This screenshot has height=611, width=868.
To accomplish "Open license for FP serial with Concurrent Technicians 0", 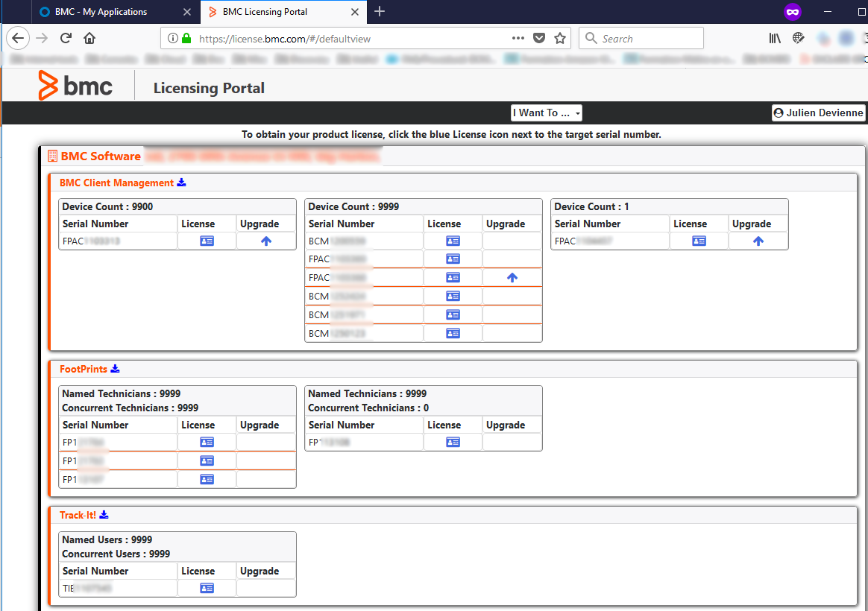I will click(x=453, y=443).
